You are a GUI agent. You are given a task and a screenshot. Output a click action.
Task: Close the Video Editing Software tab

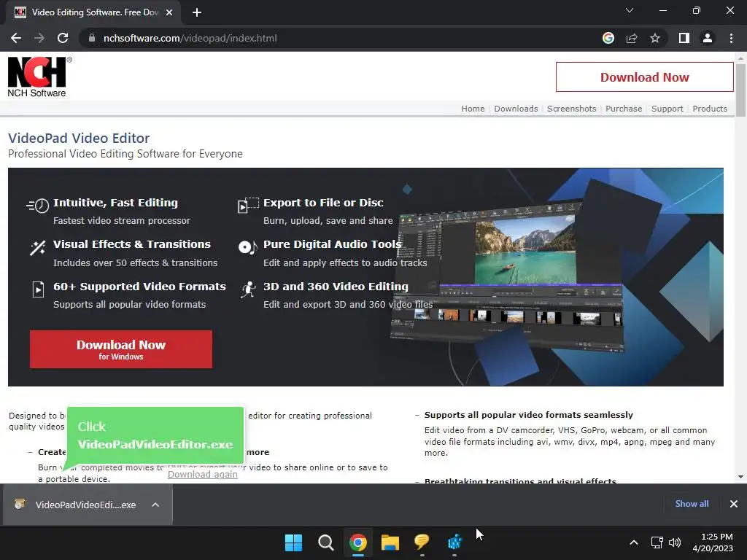coord(169,12)
